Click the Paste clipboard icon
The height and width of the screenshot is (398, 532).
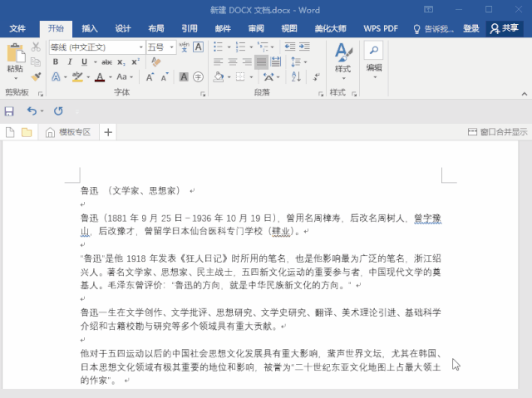point(15,52)
